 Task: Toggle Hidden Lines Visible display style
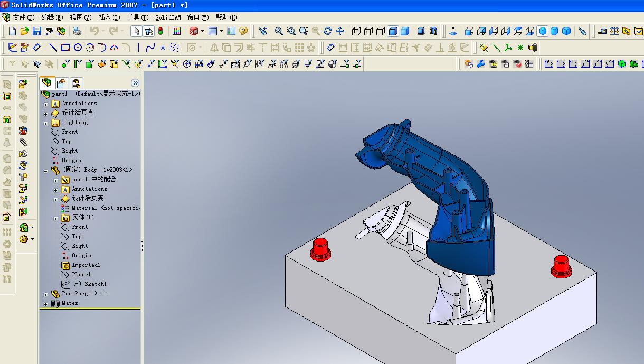[369, 31]
